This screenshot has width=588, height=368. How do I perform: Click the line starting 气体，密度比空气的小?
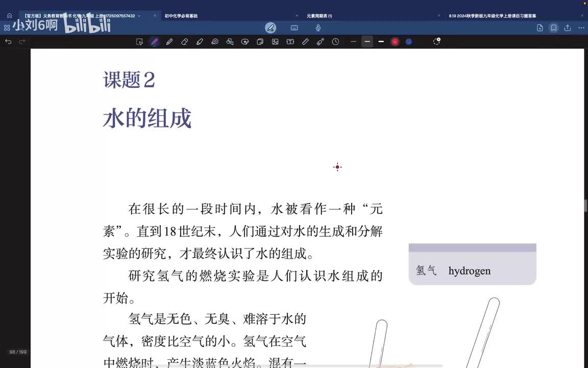[204, 341]
